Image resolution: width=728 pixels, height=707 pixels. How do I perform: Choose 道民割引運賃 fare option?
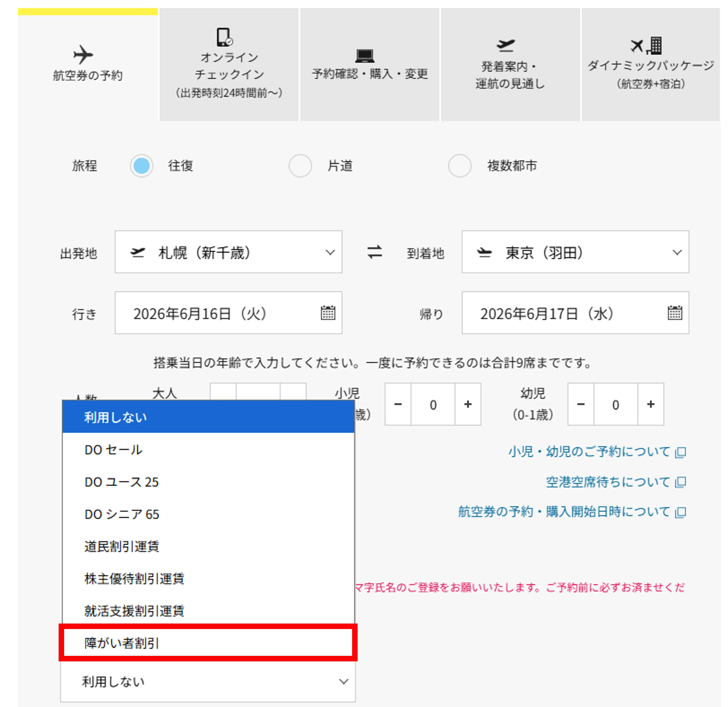tap(208, 546)
